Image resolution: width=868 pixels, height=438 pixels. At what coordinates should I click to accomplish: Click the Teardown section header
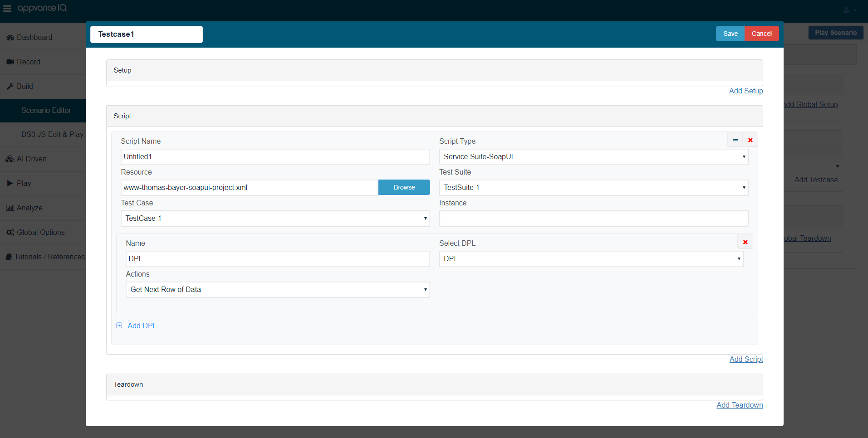(434, 384)
